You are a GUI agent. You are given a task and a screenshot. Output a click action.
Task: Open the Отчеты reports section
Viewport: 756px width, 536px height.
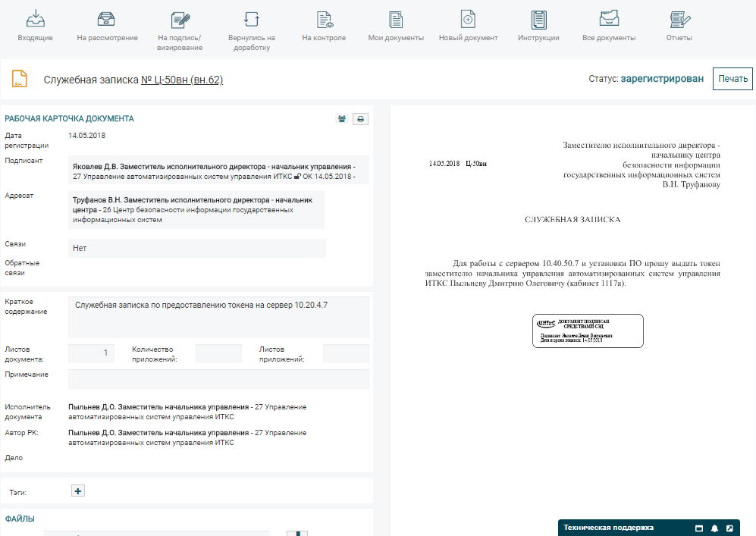679,27
